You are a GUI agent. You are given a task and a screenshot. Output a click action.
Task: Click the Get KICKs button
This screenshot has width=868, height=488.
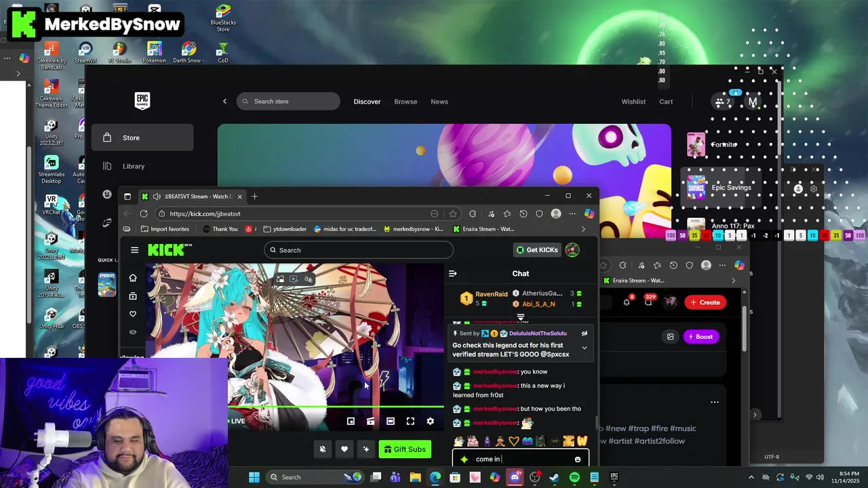click(x=536, y=250)
